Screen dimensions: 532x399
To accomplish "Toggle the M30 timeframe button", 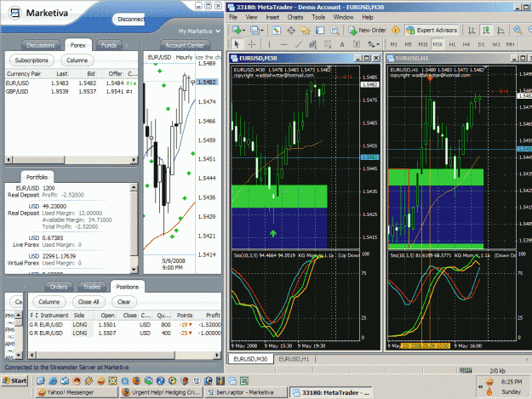I will pyautogui.click(x=438, y=44).
